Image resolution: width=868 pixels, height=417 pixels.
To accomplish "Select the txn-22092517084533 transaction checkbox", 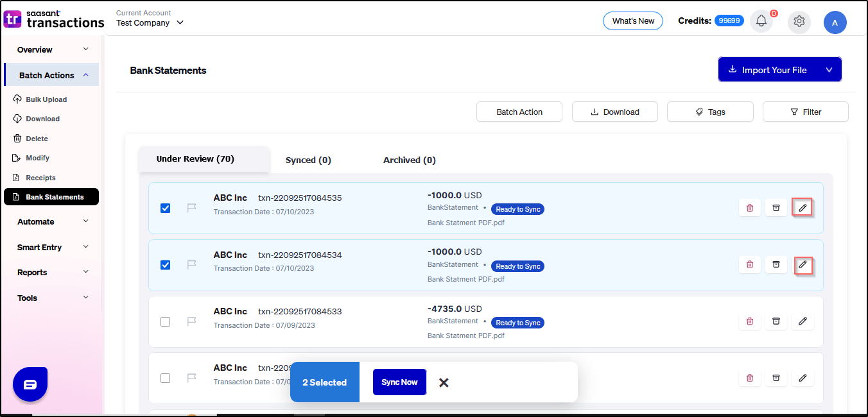I will point(166,321).
